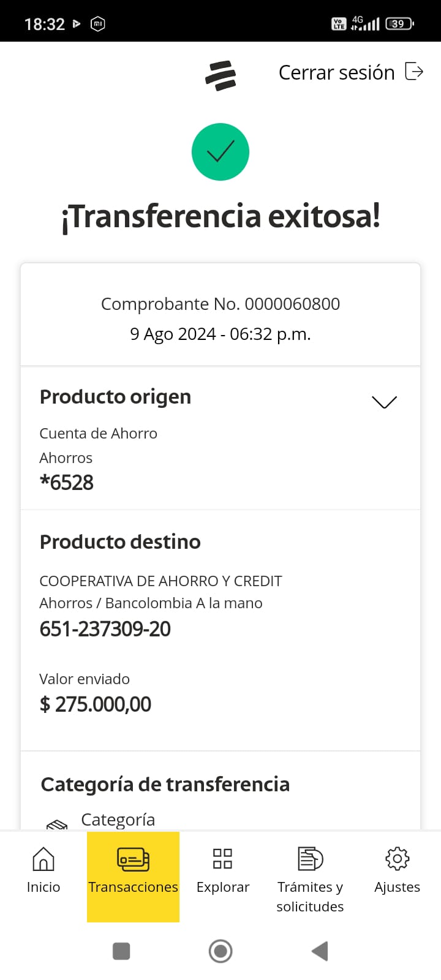The image size is (441, 980).
Task: Tap the Bancolombia logo icon
Action: [x=221, y=76]
